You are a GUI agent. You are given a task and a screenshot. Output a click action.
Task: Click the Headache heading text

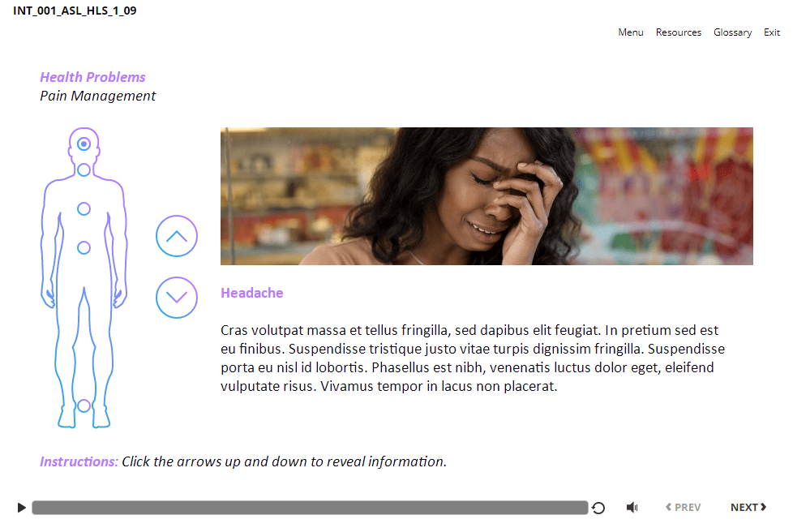click(252, 293)
